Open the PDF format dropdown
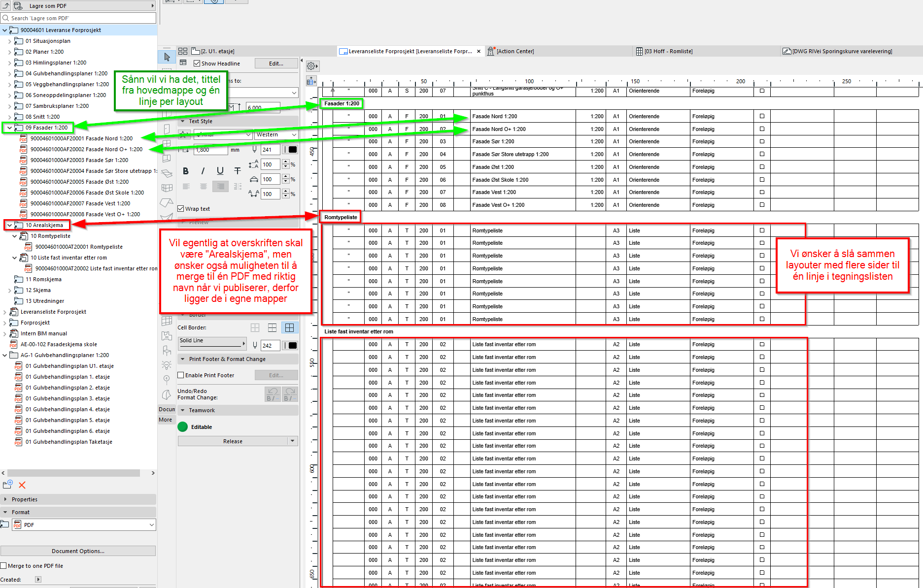This screenshot has height=588, width=923. point(151,525)
